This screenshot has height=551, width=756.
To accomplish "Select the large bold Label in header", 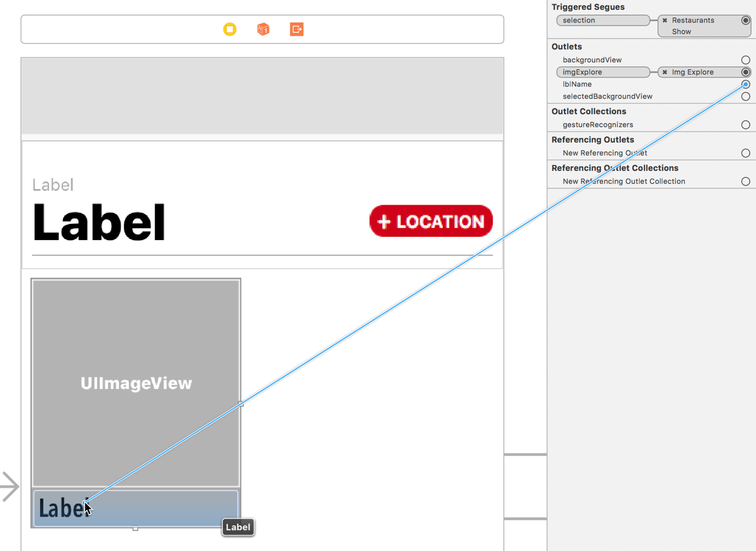I will (x=99, y=223).
